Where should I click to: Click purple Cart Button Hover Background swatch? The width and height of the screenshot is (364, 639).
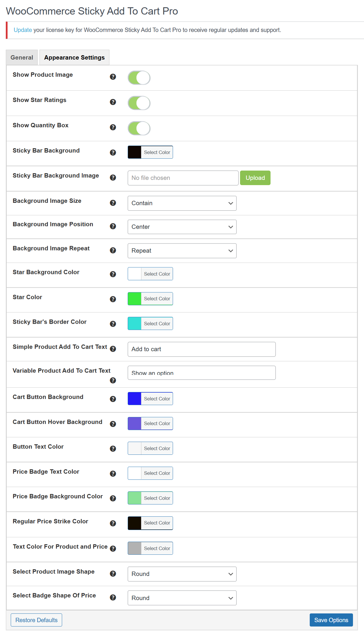[134, 423]
